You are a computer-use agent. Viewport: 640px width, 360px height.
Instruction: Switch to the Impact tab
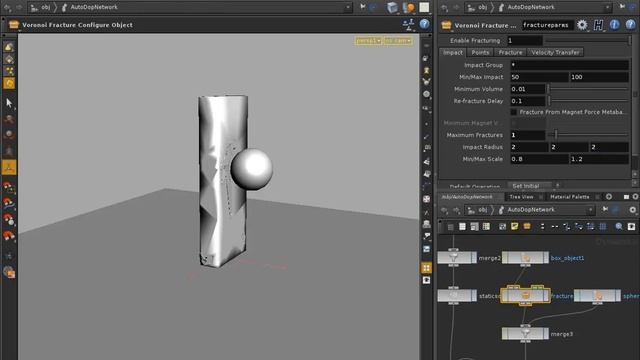tap(453, 52)
